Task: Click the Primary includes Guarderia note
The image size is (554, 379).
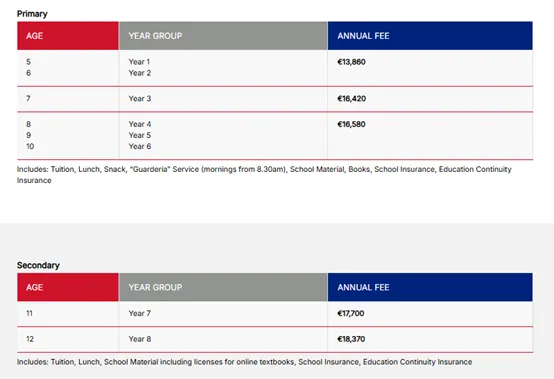Action: coord(264,175)
